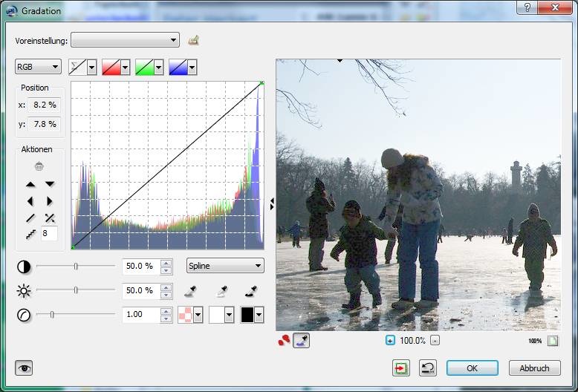578x392 pixels.
Task: Toggle the preview eye button
Action: point(24,368)
